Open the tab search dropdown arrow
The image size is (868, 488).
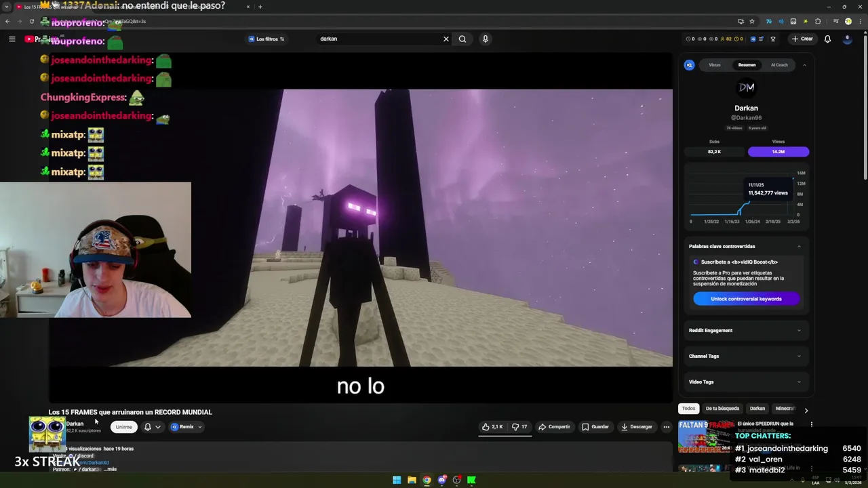click(x=6, y=7)
